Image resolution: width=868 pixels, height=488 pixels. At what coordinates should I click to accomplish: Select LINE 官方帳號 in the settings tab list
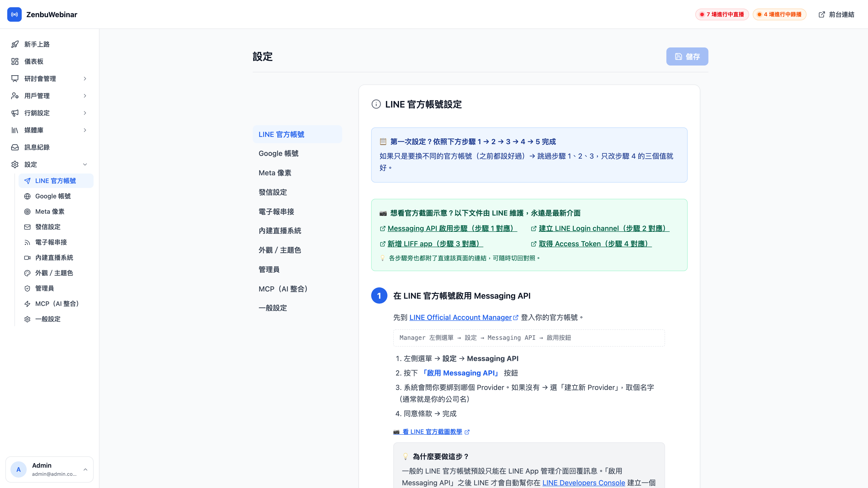point(297,134)
